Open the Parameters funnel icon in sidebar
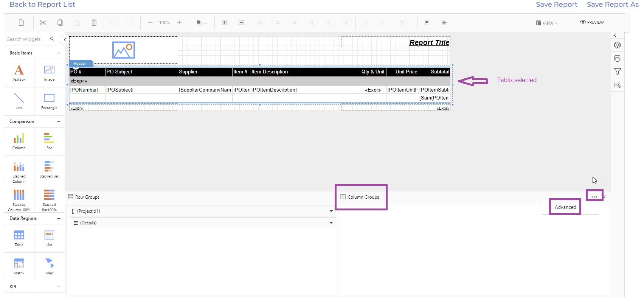Viewport: 644px width, 305px height. pyautogui.click(x=618, y=72)
